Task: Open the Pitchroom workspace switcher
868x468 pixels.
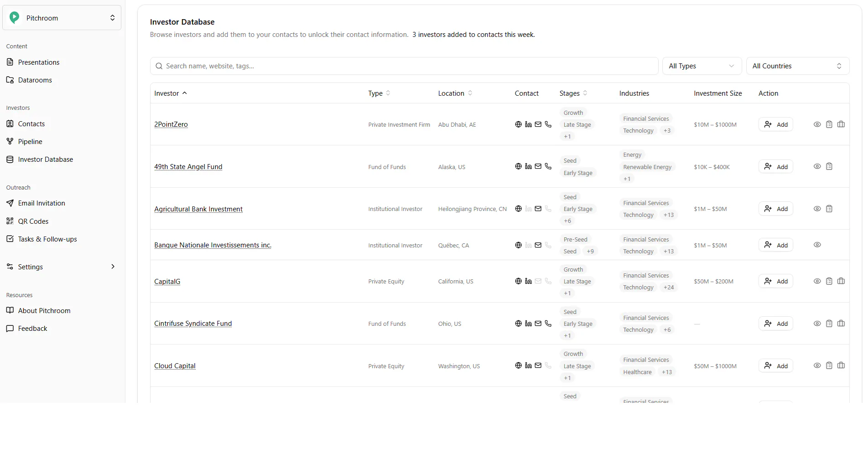Action: [x=62, y=18]
